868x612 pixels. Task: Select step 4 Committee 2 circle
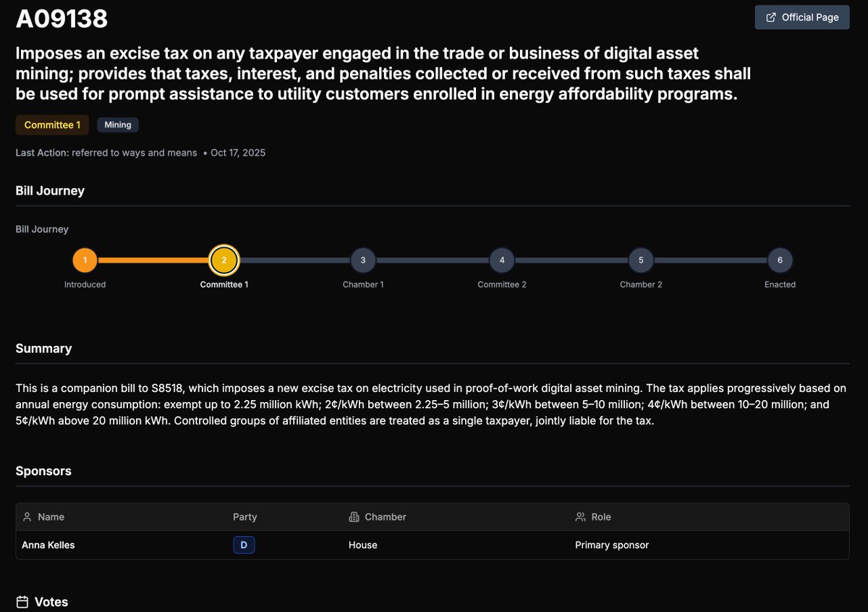(x=502, y=260)
